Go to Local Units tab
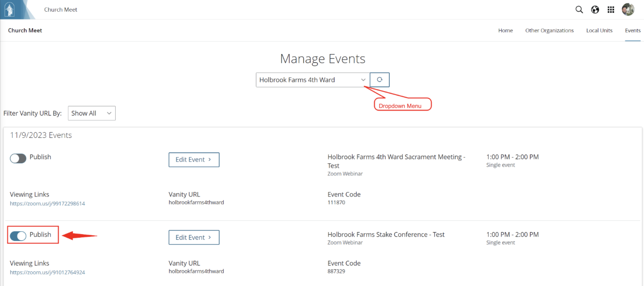The width and height of the screenshot is (644, 286). click(599, 30)
